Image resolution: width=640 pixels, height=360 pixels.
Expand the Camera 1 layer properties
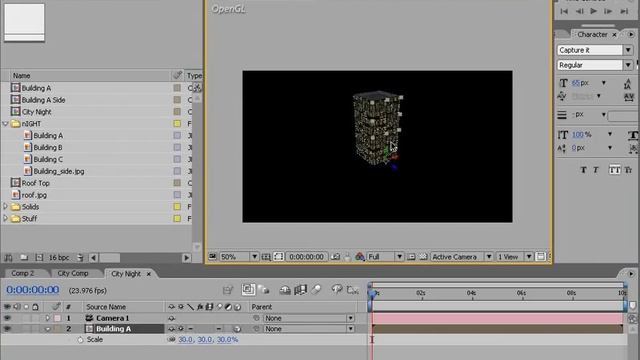tap(48, 318)
